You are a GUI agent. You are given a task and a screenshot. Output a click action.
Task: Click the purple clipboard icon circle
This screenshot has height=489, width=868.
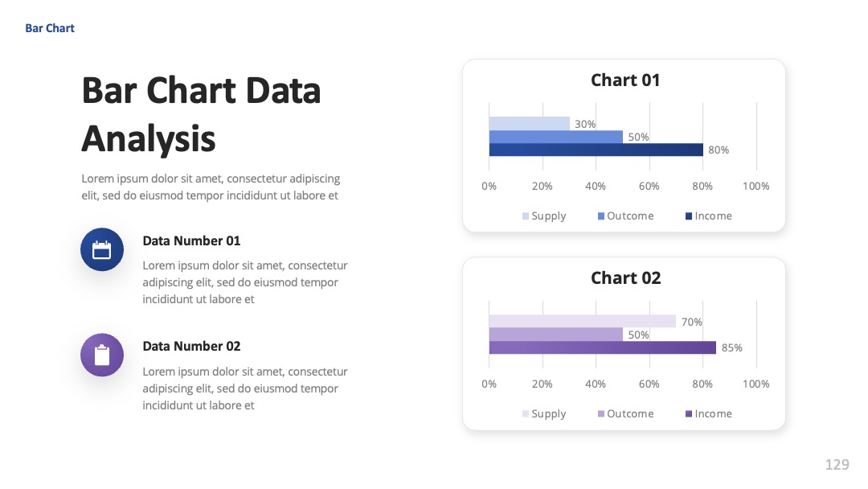[102, 355]
